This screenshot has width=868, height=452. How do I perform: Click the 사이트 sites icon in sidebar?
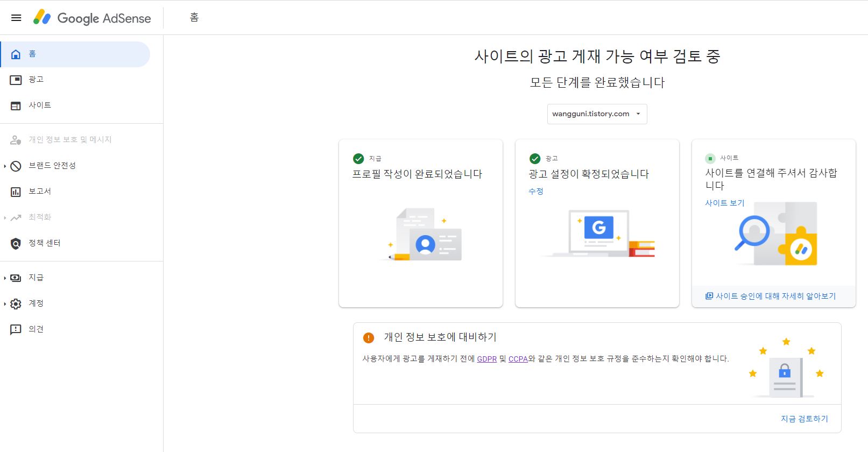[16, 106]
